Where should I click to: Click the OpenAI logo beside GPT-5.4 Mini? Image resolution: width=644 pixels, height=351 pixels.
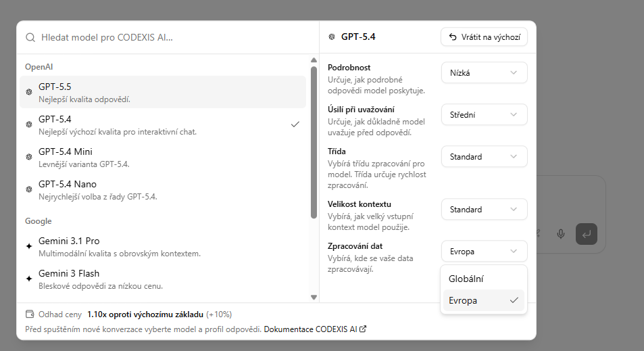click(x=29, y=157)
